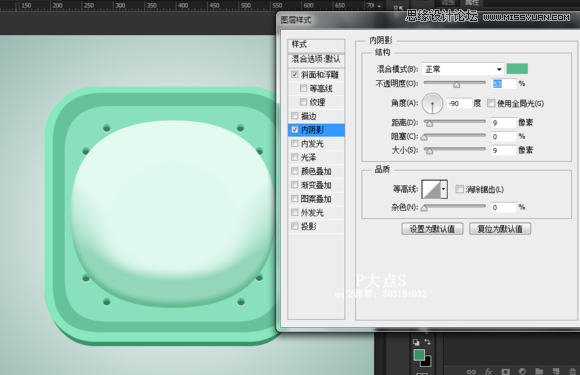The image size is (580, 375).
Task: Click the 杂色 slider handle
Action: click(424, 208)
